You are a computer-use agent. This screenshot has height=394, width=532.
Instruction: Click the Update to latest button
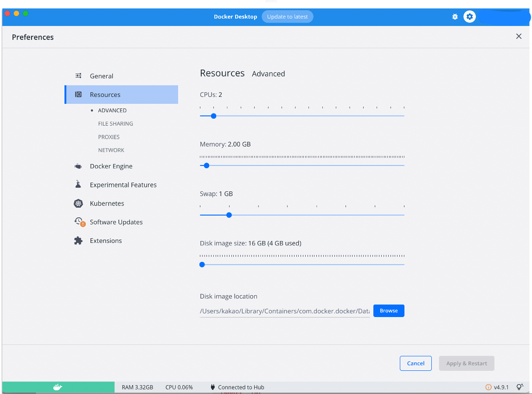coord(288,17)
